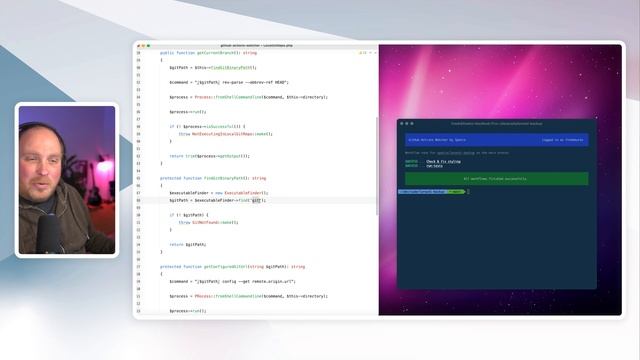Click the underlined repository name in workflow runs line

[456, 153]
